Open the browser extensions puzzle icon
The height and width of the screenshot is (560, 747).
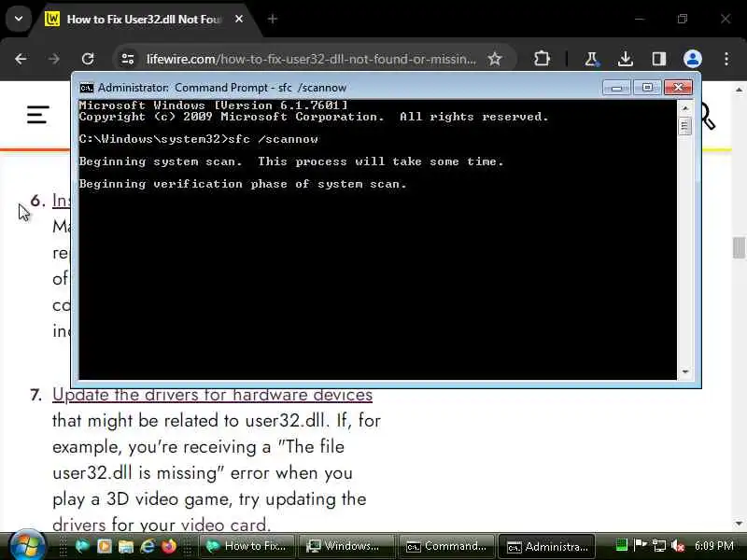pos(542,59)
